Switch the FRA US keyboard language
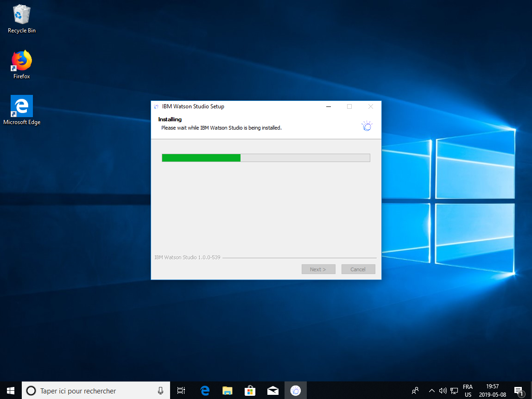 pyautogui.click(x=468, y=391)
